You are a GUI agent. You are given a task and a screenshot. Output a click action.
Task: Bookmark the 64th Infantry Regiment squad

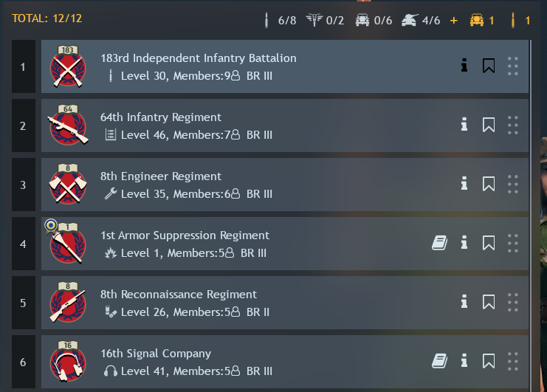tap(489, 125)
